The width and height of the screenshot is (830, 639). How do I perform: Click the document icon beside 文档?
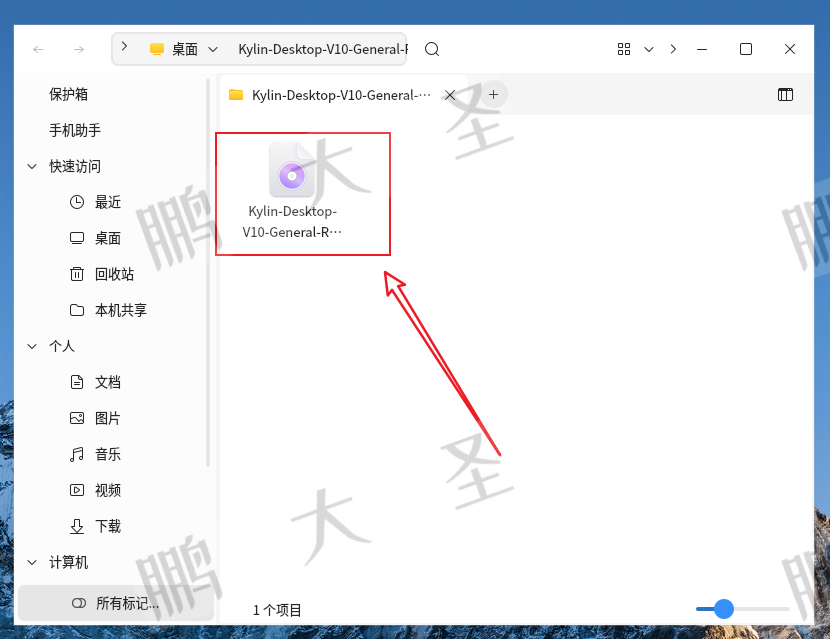(77, 382)
